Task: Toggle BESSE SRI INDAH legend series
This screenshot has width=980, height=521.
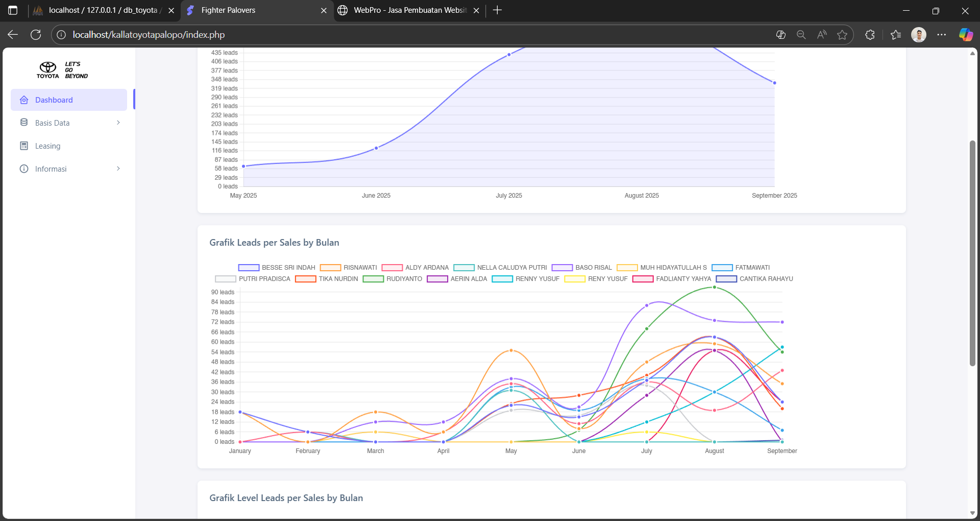Action: 249,268
